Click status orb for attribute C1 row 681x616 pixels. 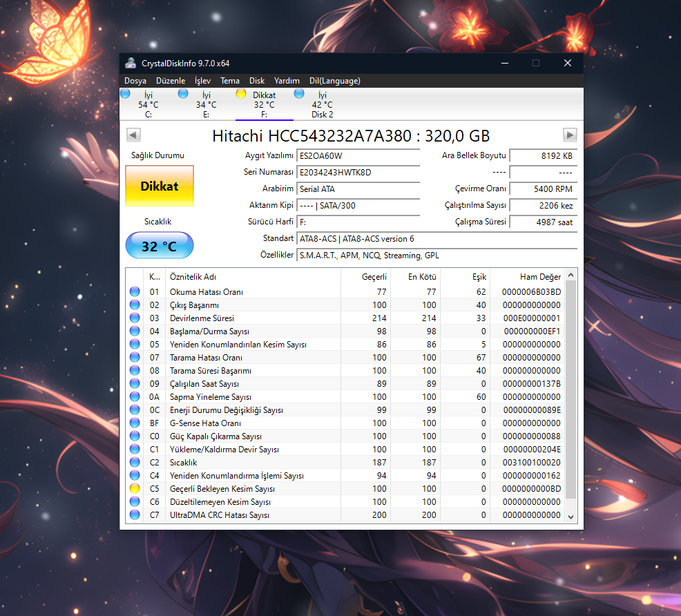click(135, 450)
